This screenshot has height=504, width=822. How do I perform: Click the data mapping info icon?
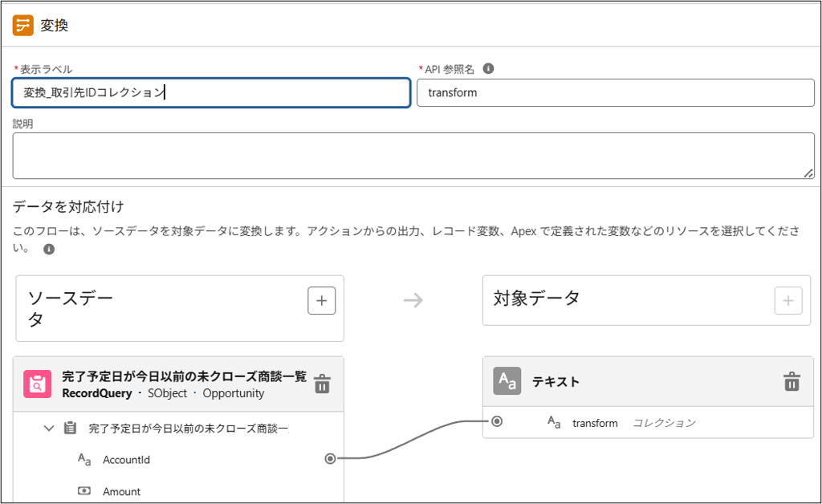click(49, 249)
